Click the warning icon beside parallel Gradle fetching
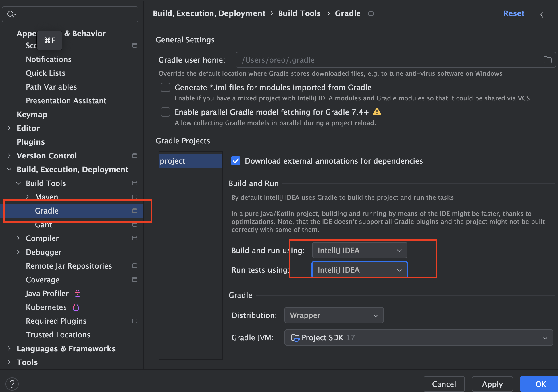 click(x=377, y=112)
